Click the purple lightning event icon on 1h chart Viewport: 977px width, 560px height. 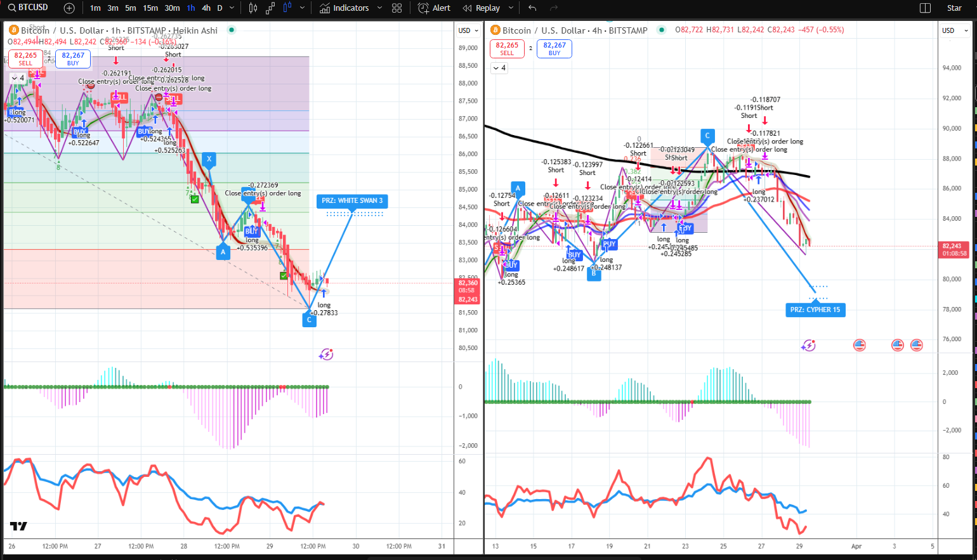(x=326, y=355)
